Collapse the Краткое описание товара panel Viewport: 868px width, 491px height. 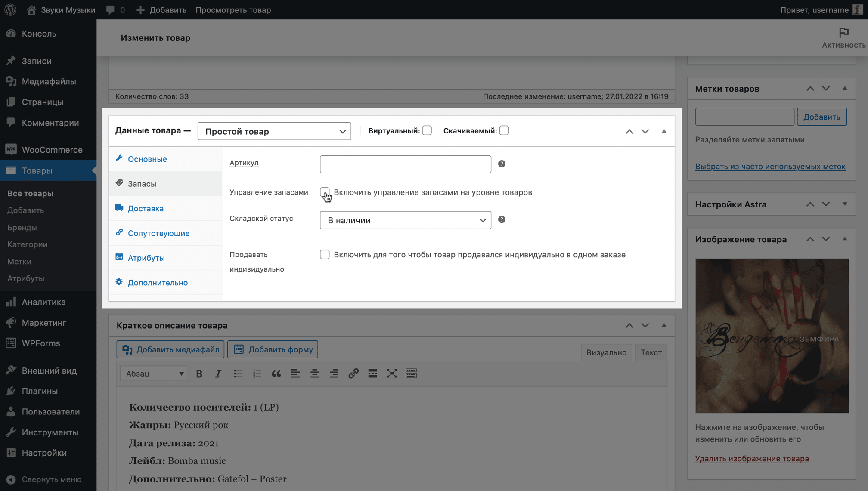[663, 325]
